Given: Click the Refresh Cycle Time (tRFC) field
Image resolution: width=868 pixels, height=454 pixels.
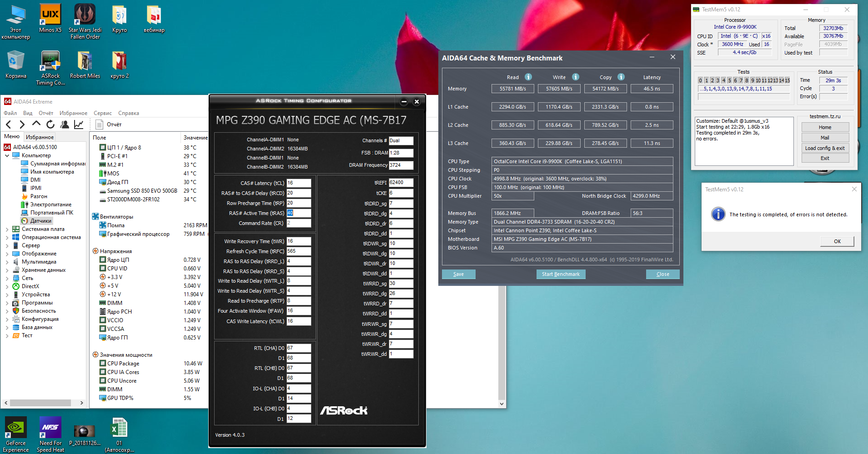Looking at the screenshot, I should (x=299, y=251).
